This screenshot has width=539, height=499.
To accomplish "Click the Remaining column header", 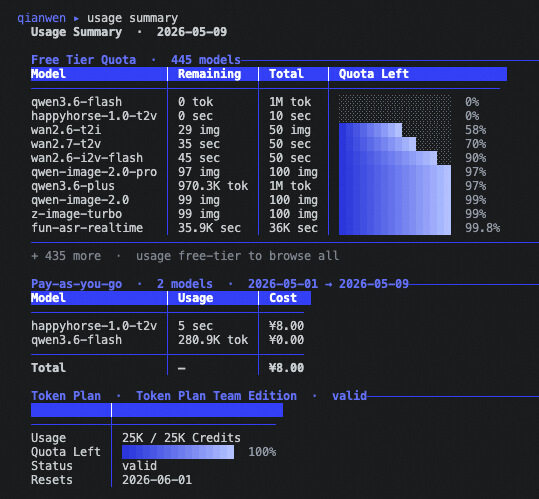I will coord(209,74).
